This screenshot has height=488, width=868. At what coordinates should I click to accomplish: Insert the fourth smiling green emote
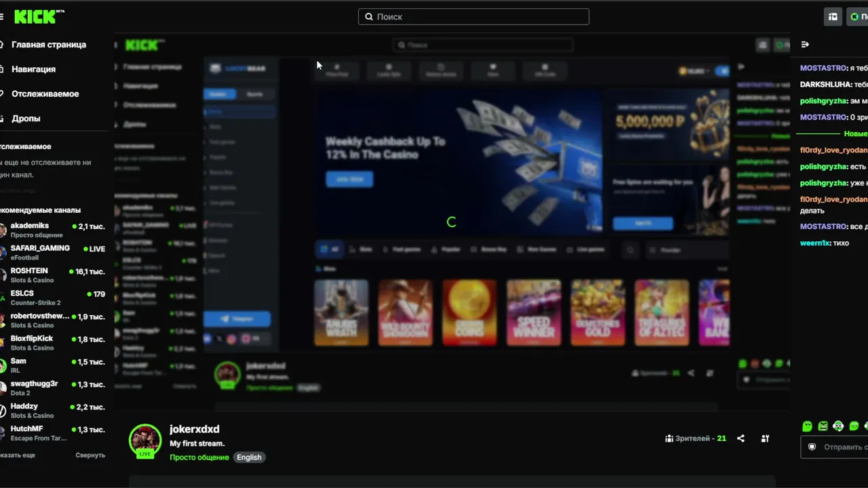pos(854,426)
